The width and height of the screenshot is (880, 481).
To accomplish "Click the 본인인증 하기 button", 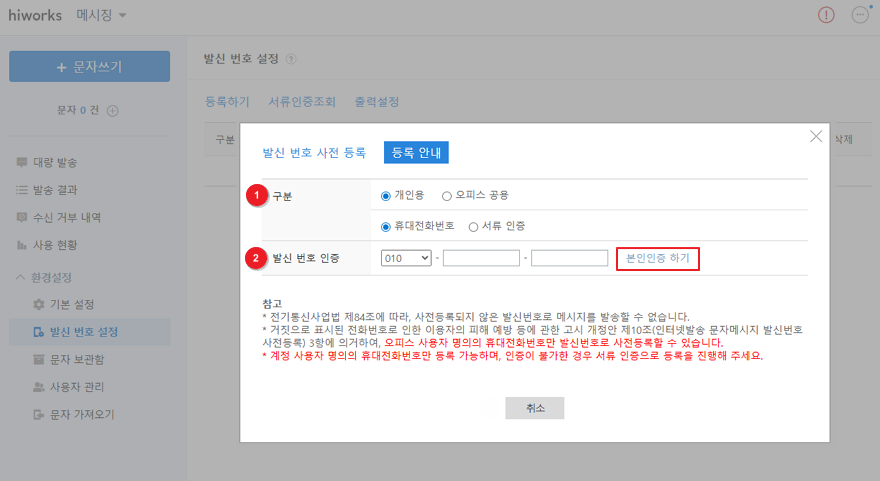I will point(657,258).
